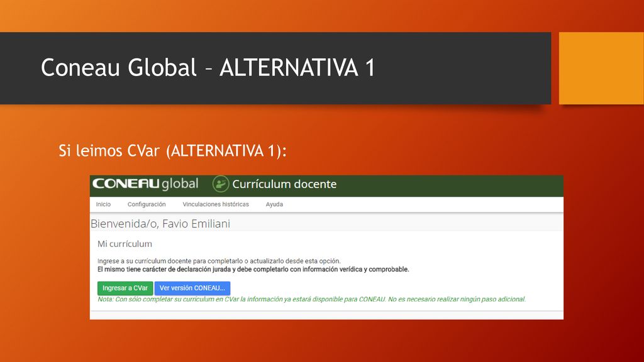Select the Currículum docente header title

click(x=284, y=184)
